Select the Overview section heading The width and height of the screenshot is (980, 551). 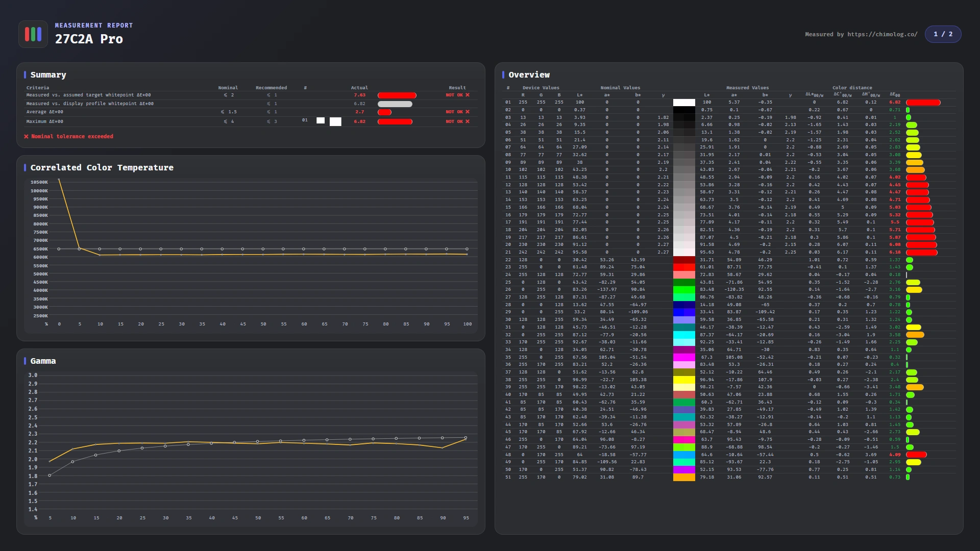[x=529, y=75]
